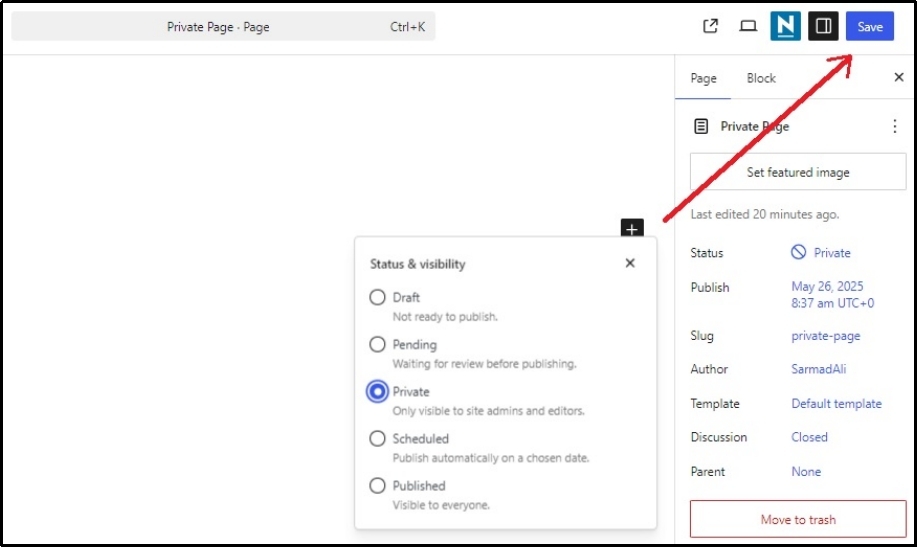
Task: Close the settings sidebar with X
Action: click(899, 77)
